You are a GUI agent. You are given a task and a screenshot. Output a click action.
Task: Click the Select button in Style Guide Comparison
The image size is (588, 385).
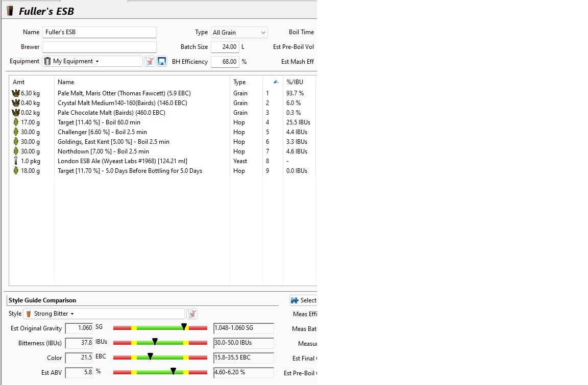coord(303,300)
